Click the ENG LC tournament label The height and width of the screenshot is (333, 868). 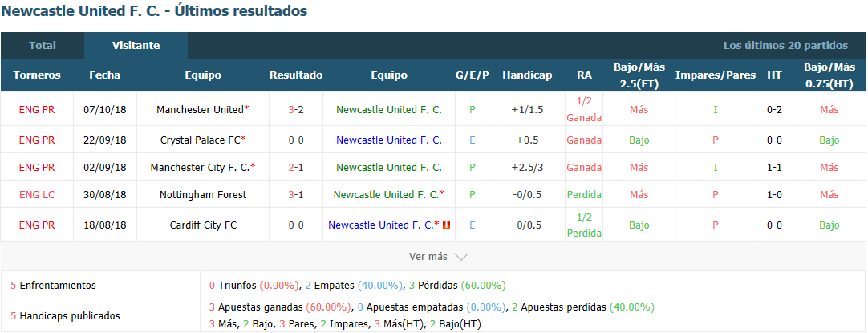(x=37, y=194)
